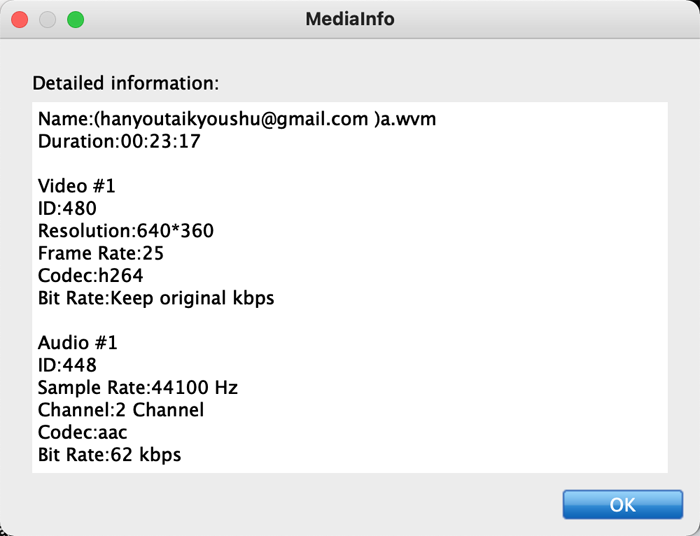Click the Bit Rate:62 kbps line

(x=109, y=455)
